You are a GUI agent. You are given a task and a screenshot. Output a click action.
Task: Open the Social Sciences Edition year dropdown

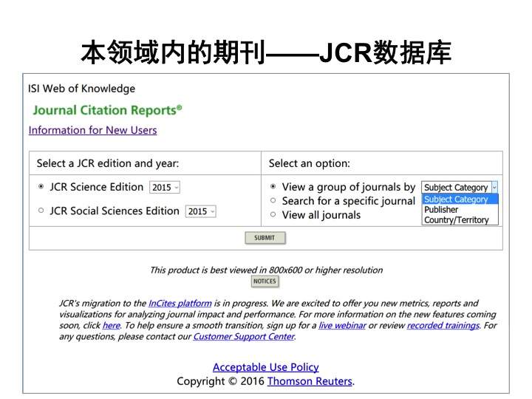point(201,211)
